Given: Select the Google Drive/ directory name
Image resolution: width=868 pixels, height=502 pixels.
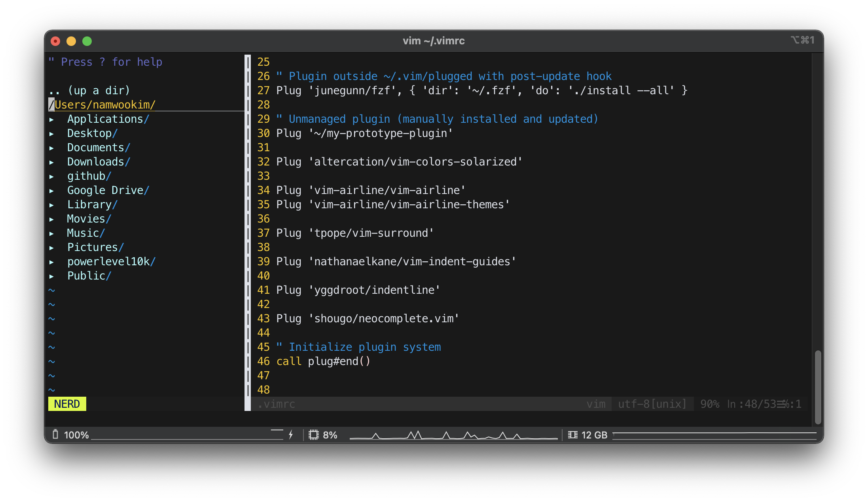Looking at the screenshot, I should click(108, 190).
